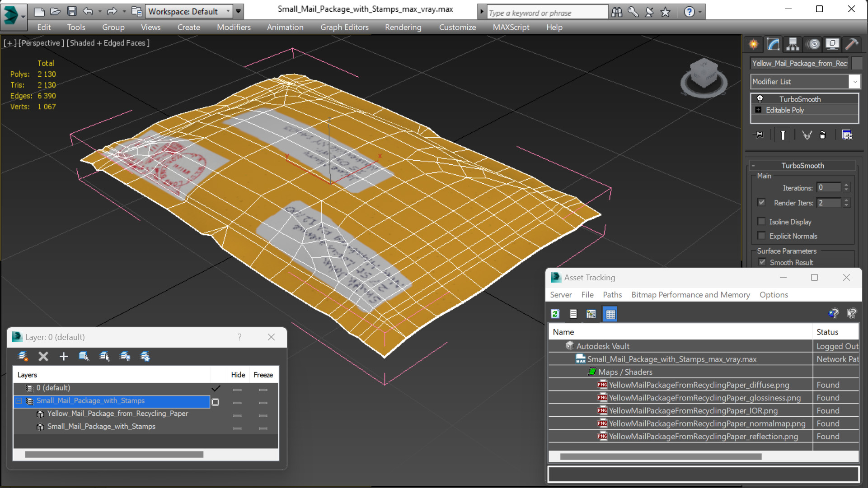This screenshot has width=868, height=488.
Task: Increase Iterations with the spinner arrow
Action: (846, 185)
